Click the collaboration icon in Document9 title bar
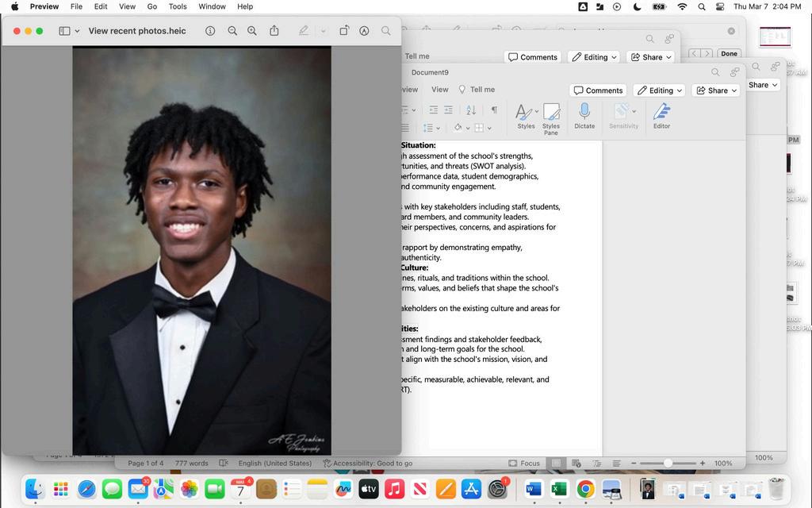Image resolution: width=812 pixels, height=508 pixels. [734, 72]
